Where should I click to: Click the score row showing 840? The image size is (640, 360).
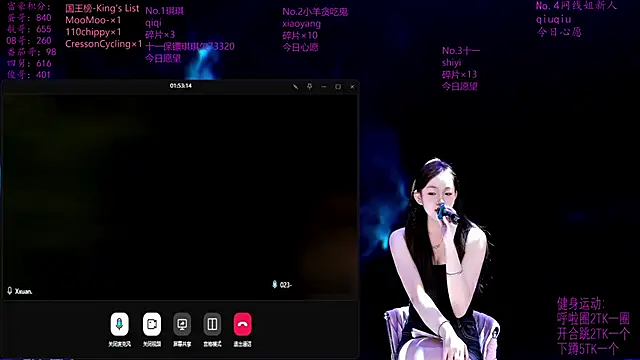click(29, 18)
